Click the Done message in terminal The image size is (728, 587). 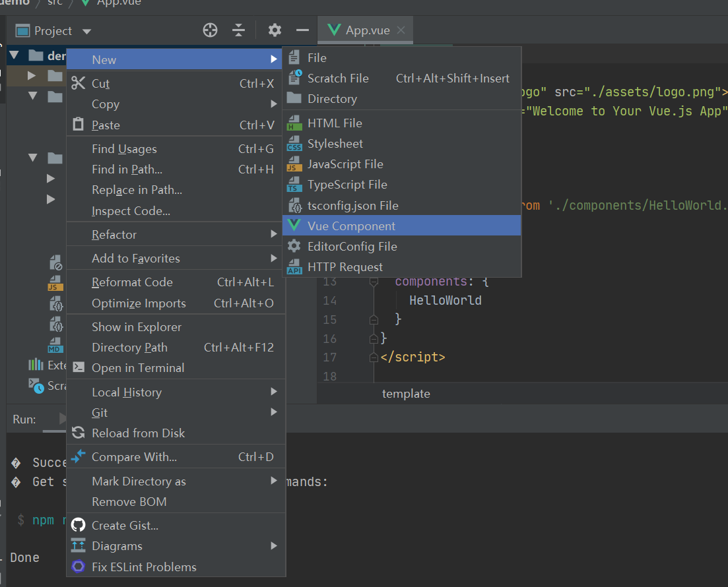pyautogui.click(x=24, y=557)
